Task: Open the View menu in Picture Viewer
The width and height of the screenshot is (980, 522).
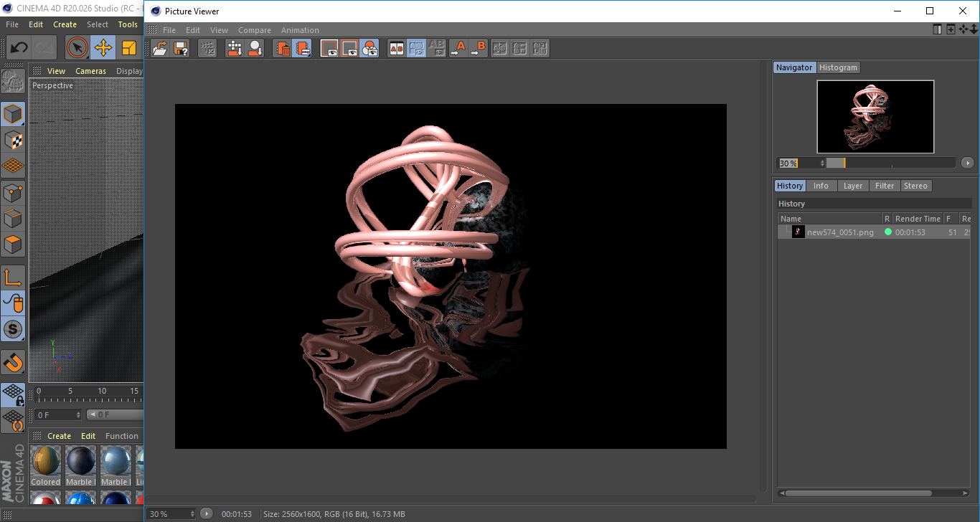Action: coord(219,30)
